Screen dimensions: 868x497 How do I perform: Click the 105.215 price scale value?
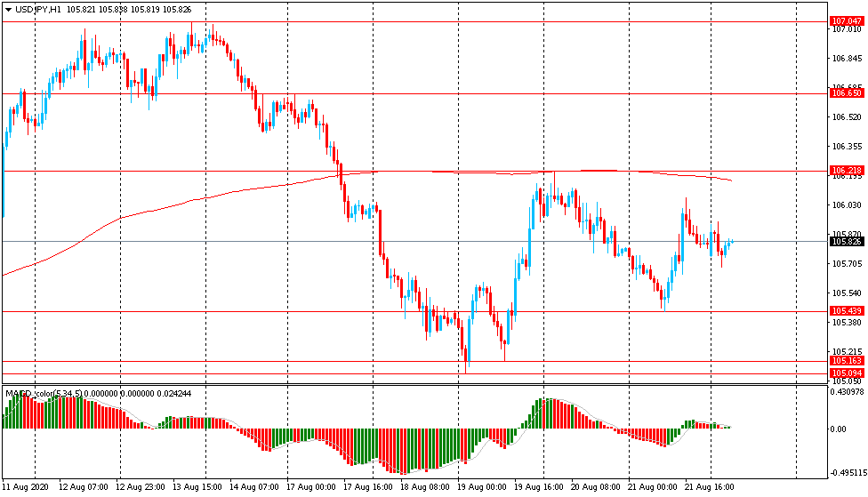pyautogui.click(x=847, y=351)
